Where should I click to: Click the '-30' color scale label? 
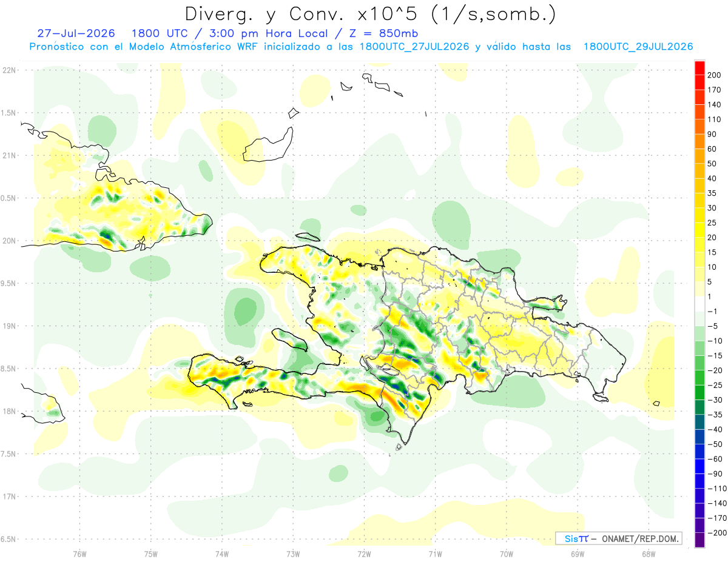pos(714,400)
